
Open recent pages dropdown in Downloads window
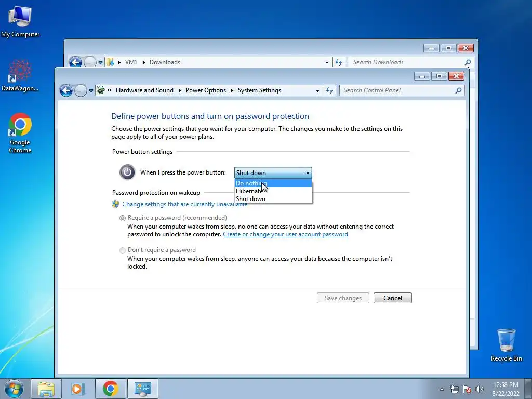click(x=100, y=63)
